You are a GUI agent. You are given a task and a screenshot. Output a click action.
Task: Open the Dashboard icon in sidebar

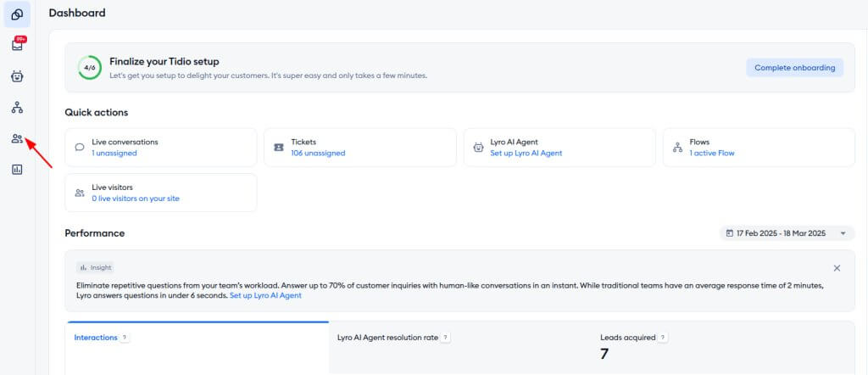point(17,15)
